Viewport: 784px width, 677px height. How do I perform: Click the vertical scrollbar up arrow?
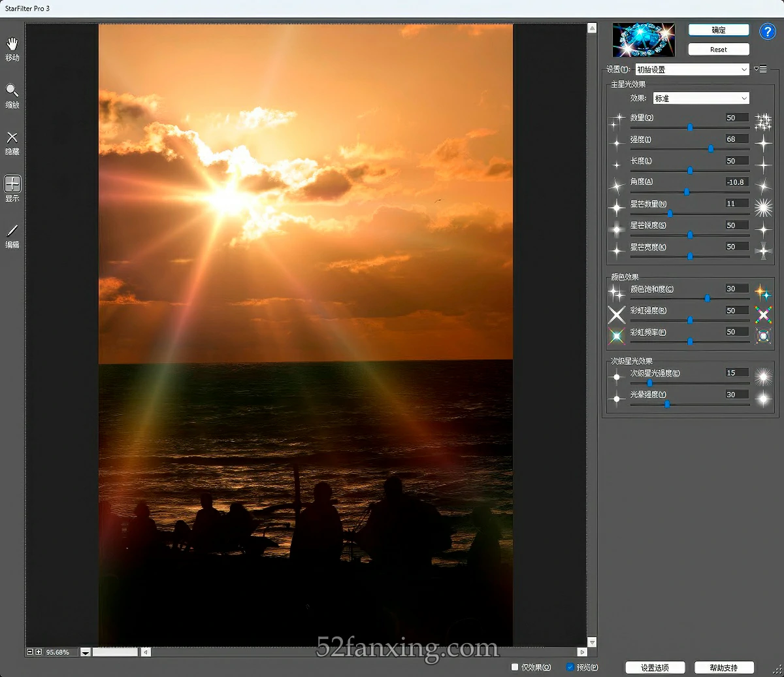tap(592, 28)
